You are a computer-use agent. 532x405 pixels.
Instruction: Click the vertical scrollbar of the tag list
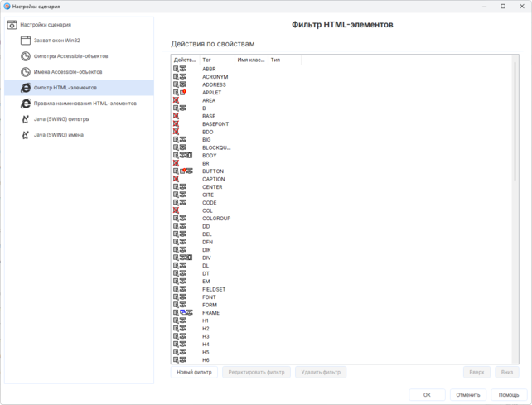(x=515, y=124)
